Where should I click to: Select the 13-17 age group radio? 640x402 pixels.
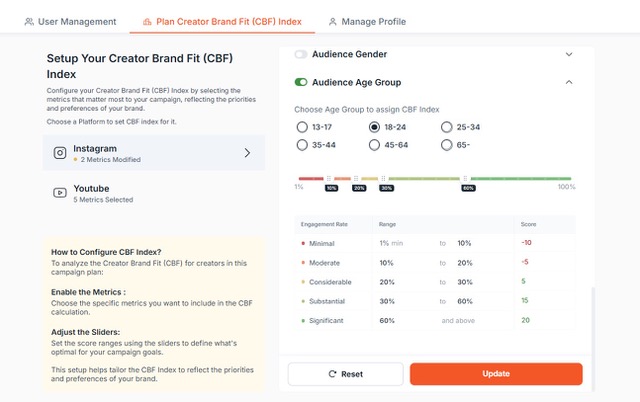(x=302, y=127)
